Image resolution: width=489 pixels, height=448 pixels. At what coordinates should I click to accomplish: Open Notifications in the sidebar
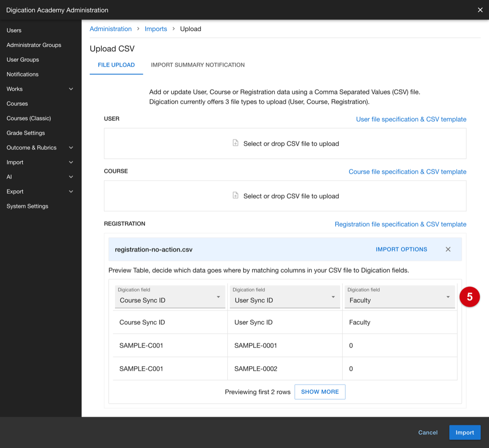pos(23,74)
